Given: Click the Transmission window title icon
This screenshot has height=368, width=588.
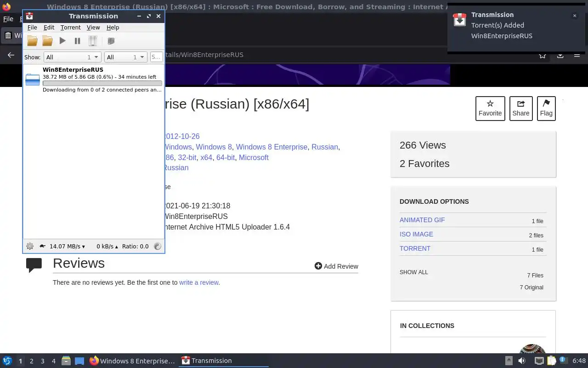Looking at the screenshot, I should (x=29, y=16).
